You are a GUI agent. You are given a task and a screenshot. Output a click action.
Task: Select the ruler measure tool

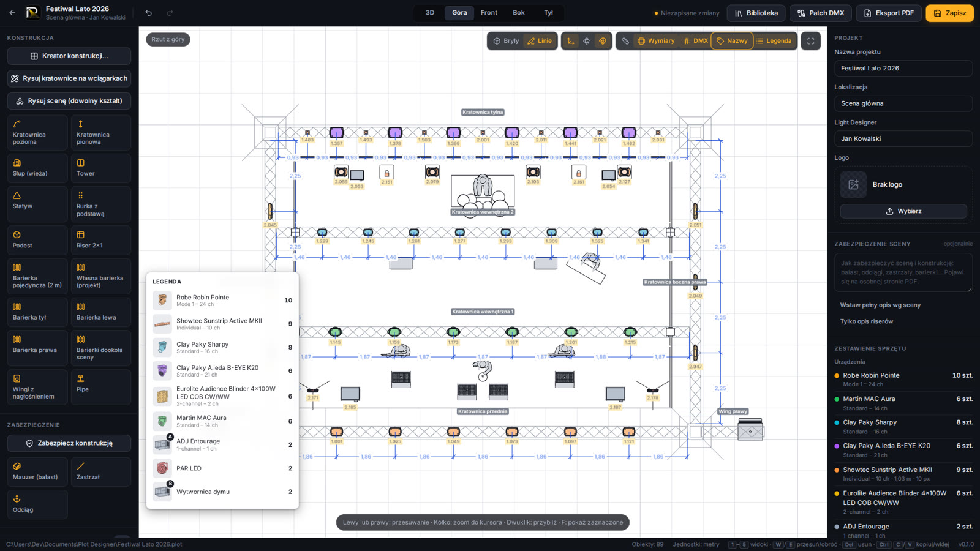pos(625,41)
